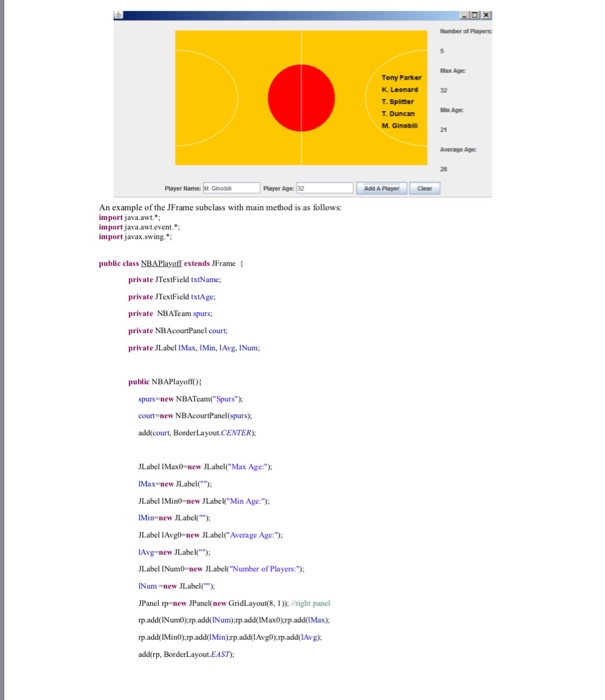Image resolution: width=605 pixels, height=700 pixels.
Task: Click the Player Age text field
Action: point(325,188)
